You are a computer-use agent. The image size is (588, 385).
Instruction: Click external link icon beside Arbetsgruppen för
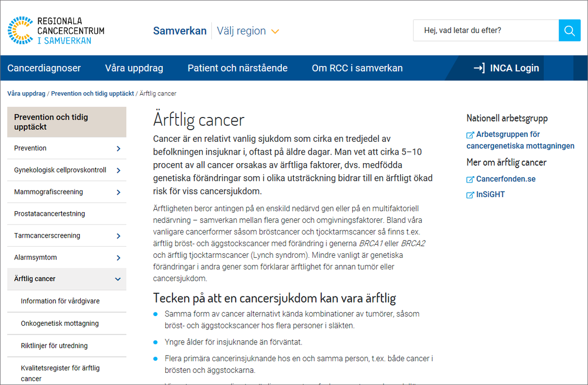tap(470, 135)
